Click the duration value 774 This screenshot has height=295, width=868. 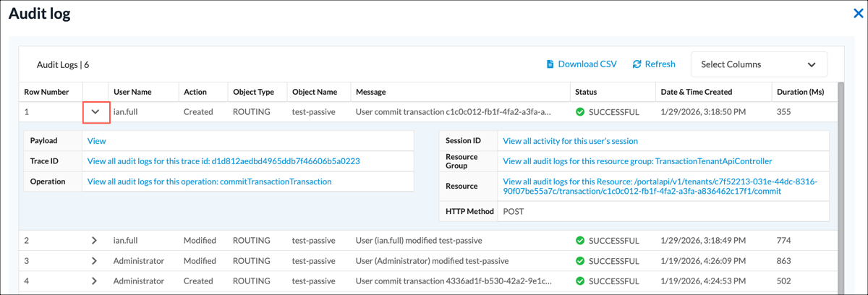(x=783, y=240)
